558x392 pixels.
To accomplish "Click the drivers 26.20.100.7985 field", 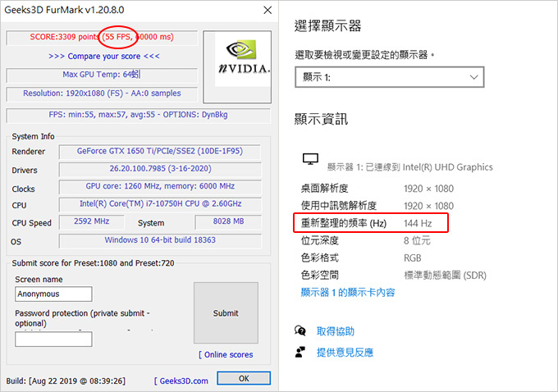I will coord(160,169).
